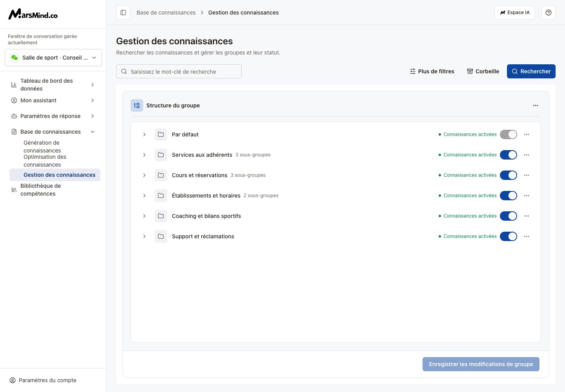Collapse Base de connaissances sidebar section

click(53, 132)
